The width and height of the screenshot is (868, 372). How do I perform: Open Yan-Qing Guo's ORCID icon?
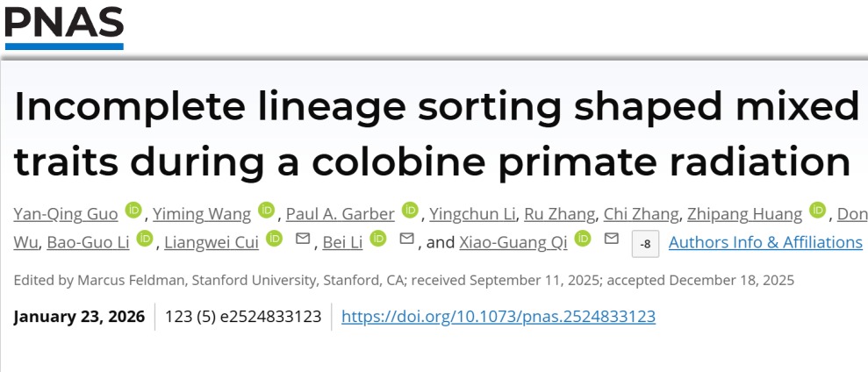tap(133, 211)
